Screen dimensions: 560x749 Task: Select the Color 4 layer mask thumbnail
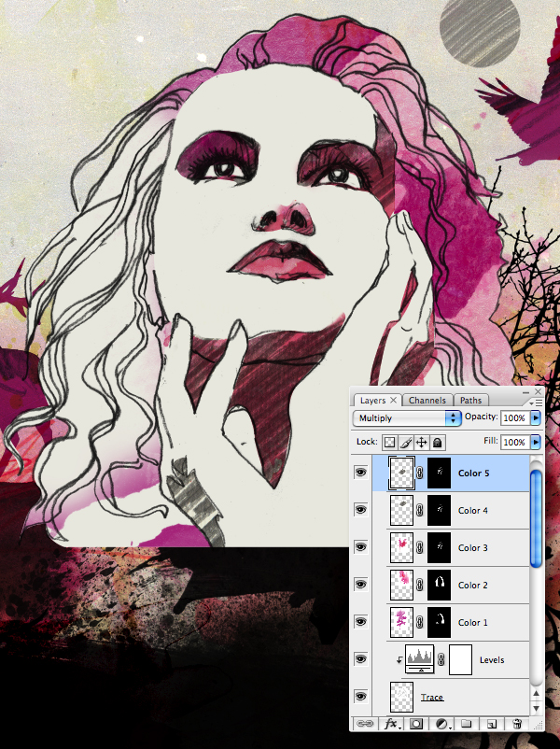click(x=440, y=510)
